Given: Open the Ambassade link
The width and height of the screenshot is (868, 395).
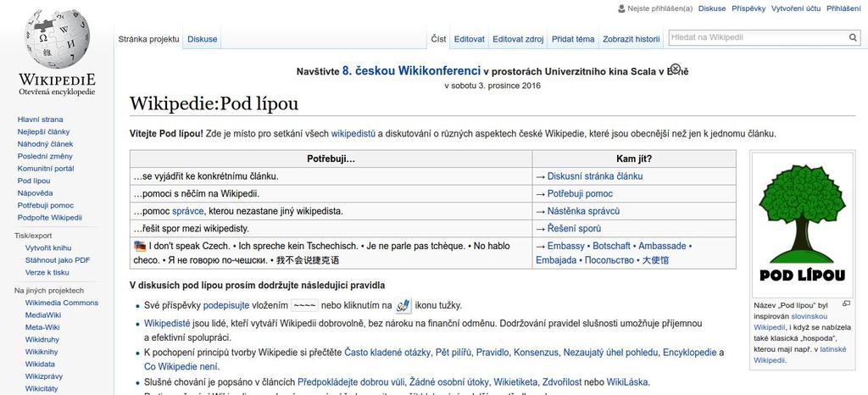Looking at the screenshot, I should coord(662,246).
